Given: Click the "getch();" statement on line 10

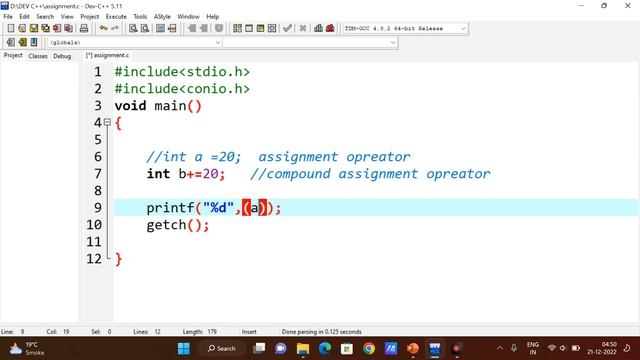Looking at the screenshot, I should click(x=178, y=225).
